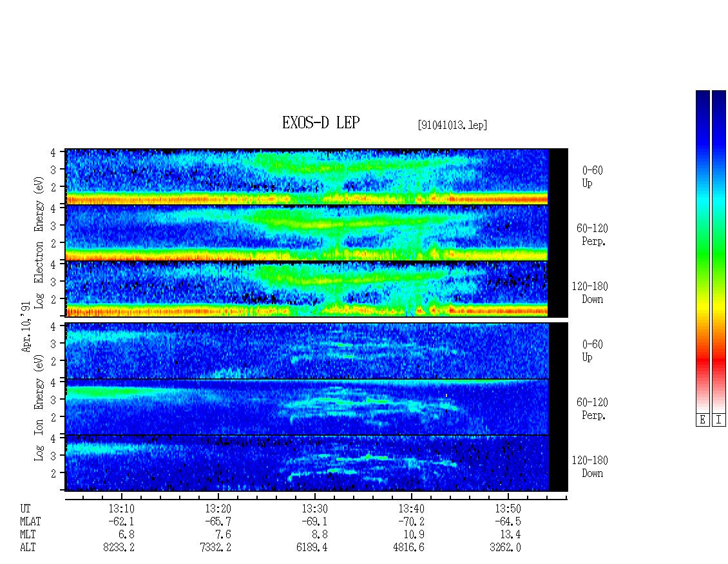Click the ion color scale bar labeled I
This screenshot has height=564, width=728.
(719, 251)
